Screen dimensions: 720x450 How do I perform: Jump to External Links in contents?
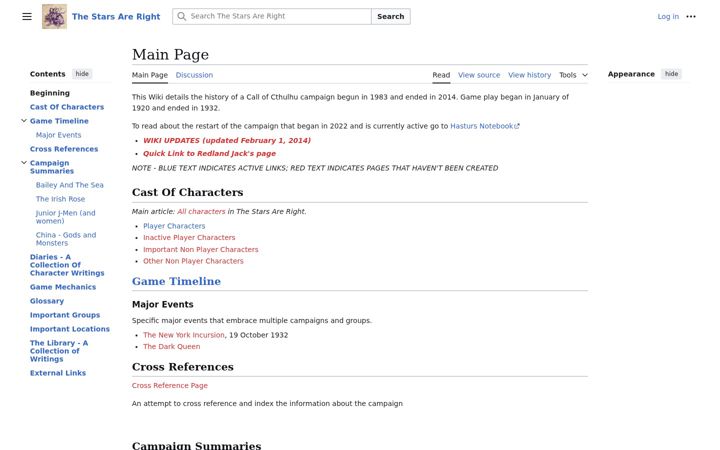[x=57, y=373]
